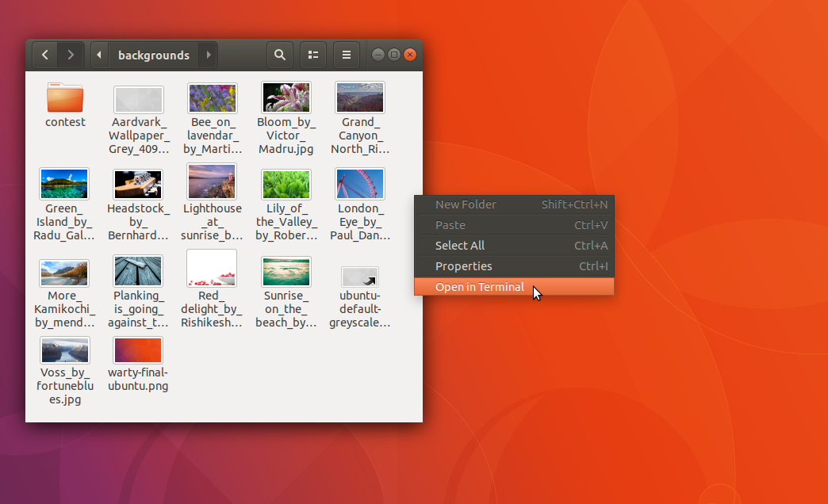Select Lily of the Valley thumbnail
The height and width of the screenshot is (504, 828).
click(x=286, y=184)
